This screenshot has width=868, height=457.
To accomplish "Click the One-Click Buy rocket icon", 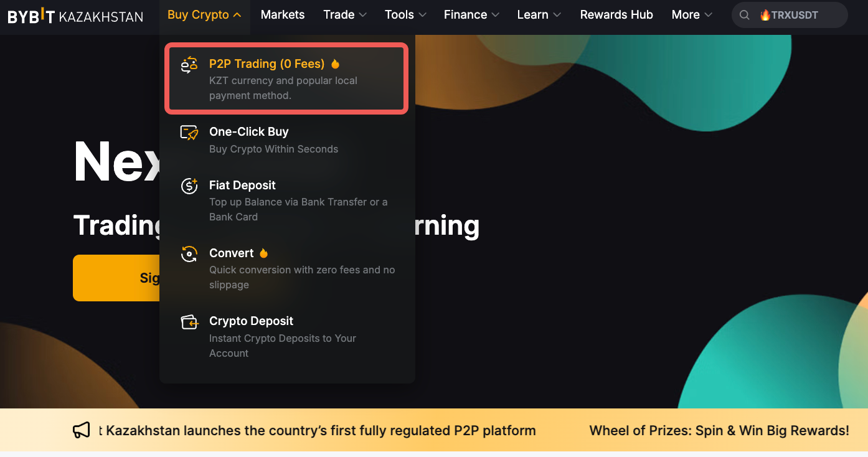I will (x=189, y=133).
